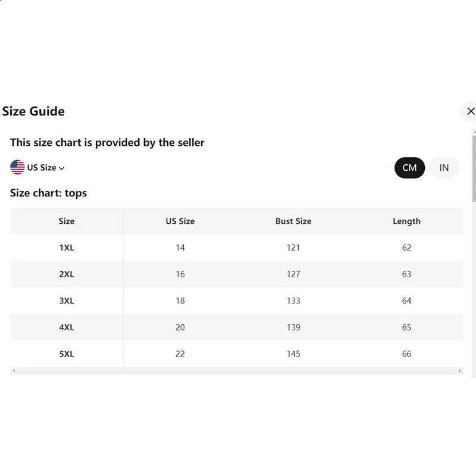The height and width of the screenshot is (476, 476).
Task: Click the 5XL size row label
Action: point(67,354)
